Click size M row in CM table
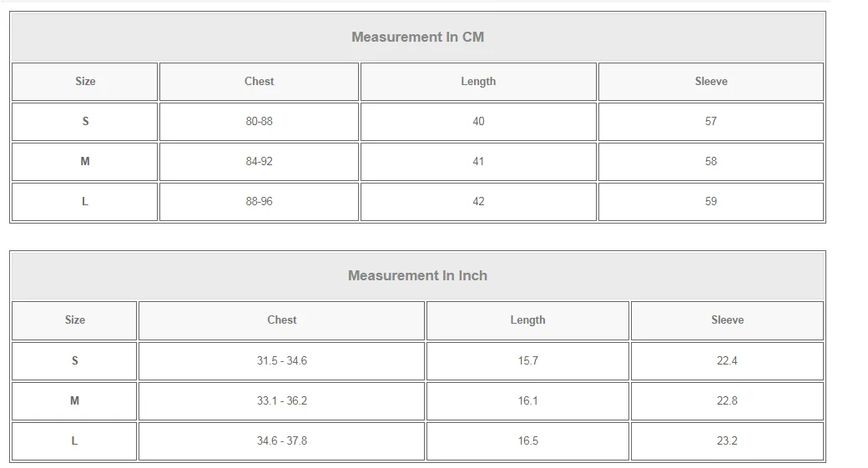The height and width of the screenshot is (468, 868). point(85,161)
